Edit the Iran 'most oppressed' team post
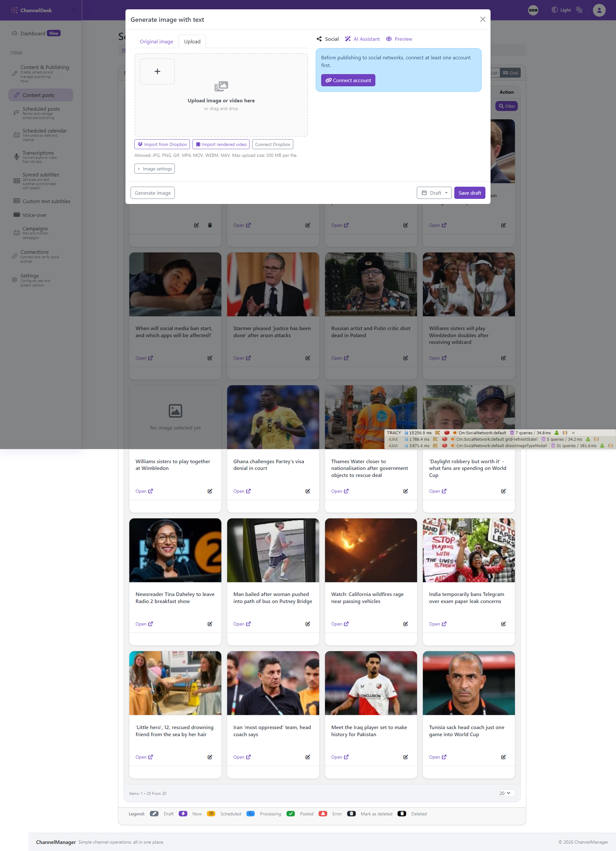Image resolution: width=616 pixels, height=851 pixels. 308,757
